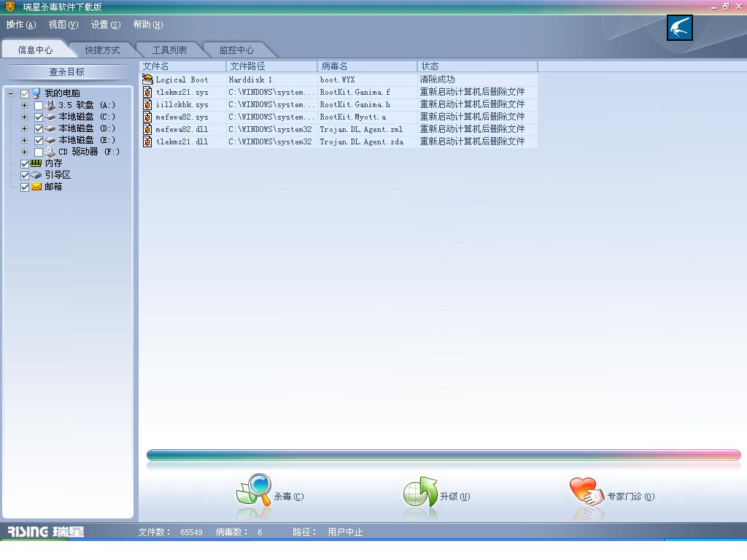Click the 升级 globe upgrade icon
Image resolution: width=747 pixels, height=560 pixels.
tap(419, 492)
